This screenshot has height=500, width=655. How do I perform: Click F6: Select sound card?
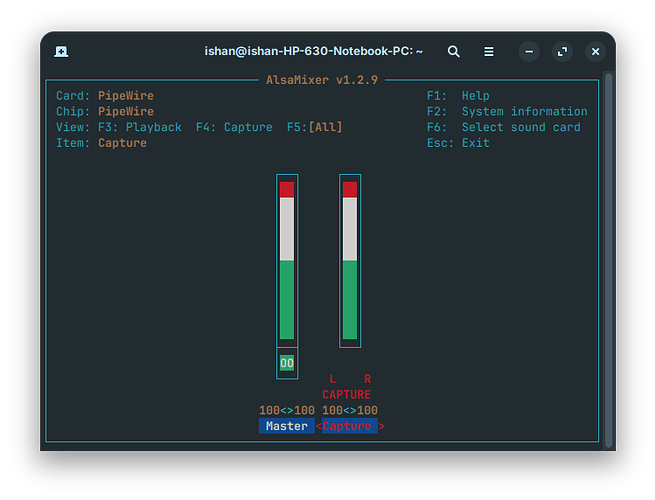(503, 127)
